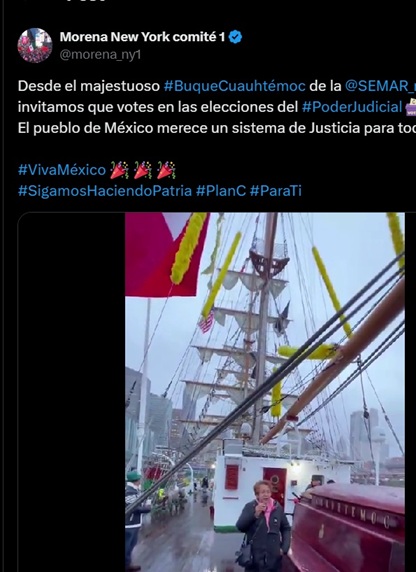Select the #ParaTi hashtag
Viewport: 416px width, 572px height.
(x=276, y=191)
